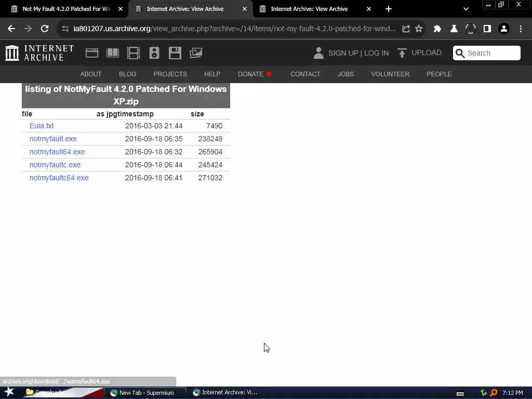Open the browser three-dot menu
The width and height of the screenshot is (532, 399).
coord(521,29)
